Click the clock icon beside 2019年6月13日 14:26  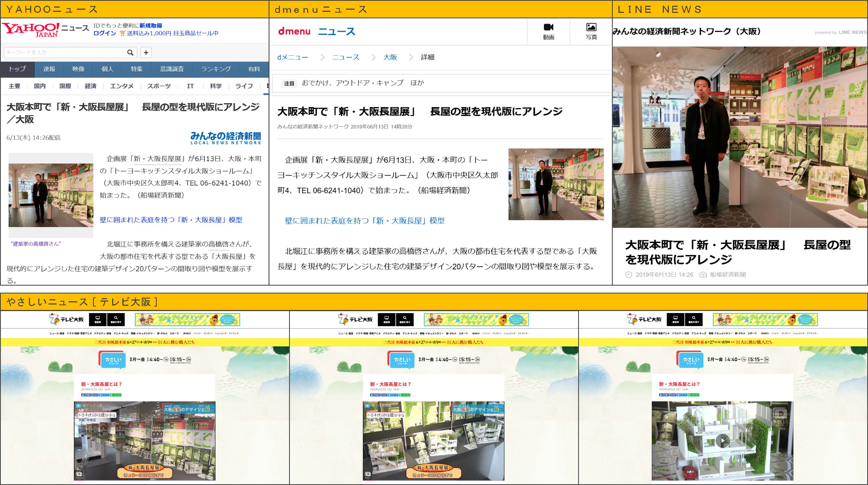[628, 275]
